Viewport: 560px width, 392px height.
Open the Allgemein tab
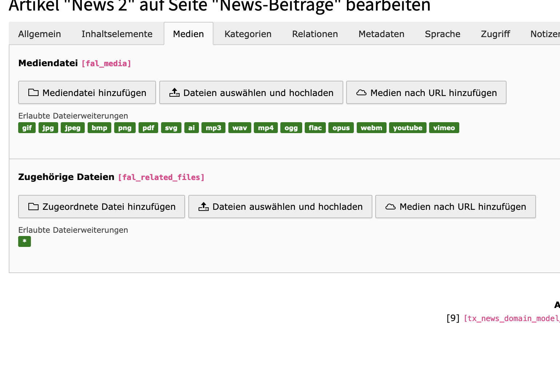pyautogui.click(x=40, y=34)
